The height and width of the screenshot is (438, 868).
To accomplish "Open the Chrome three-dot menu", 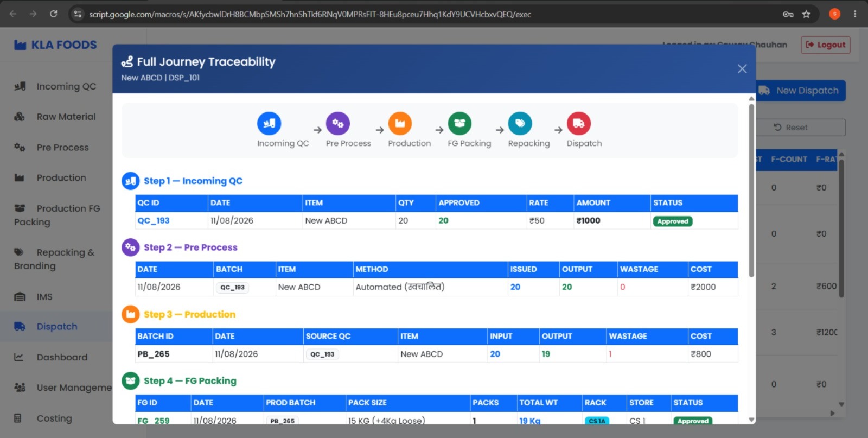I will click(x=855, y=14).
